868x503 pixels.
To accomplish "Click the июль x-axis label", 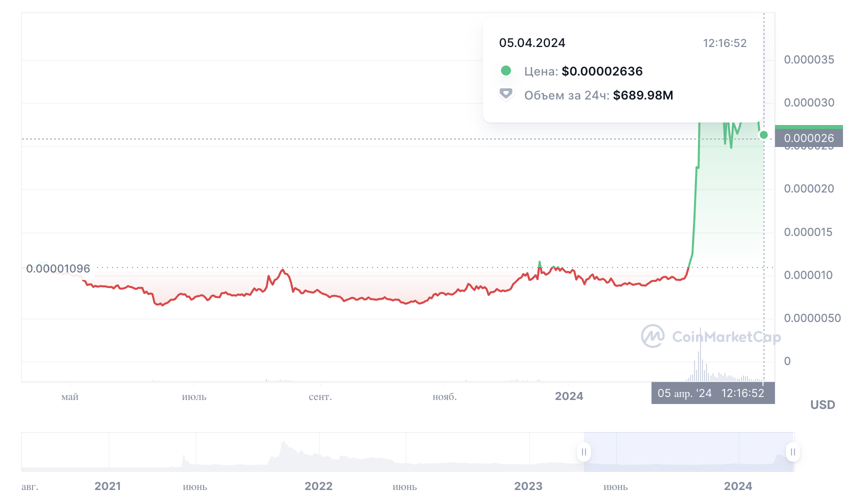I will point(194,397).
